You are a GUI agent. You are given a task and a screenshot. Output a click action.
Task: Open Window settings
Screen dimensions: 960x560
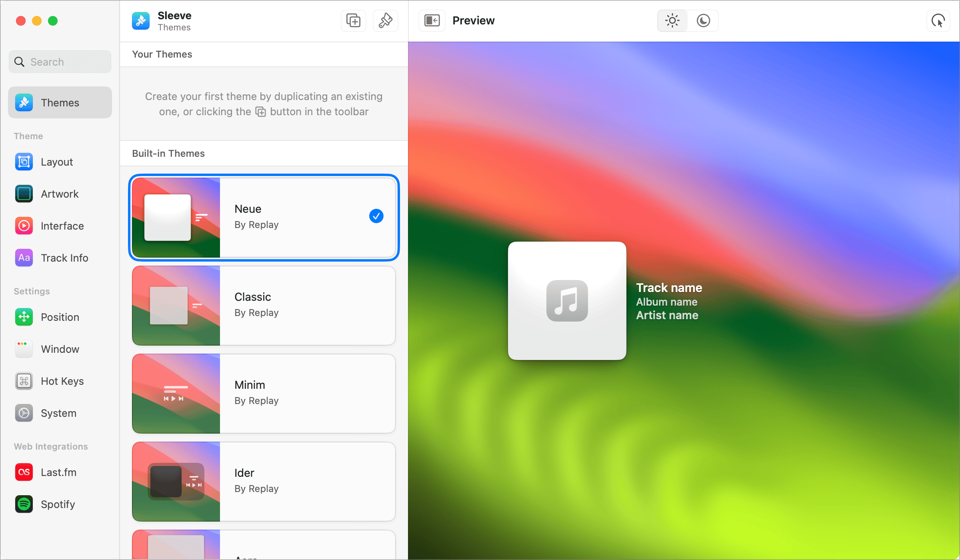(x=60, y=349)
